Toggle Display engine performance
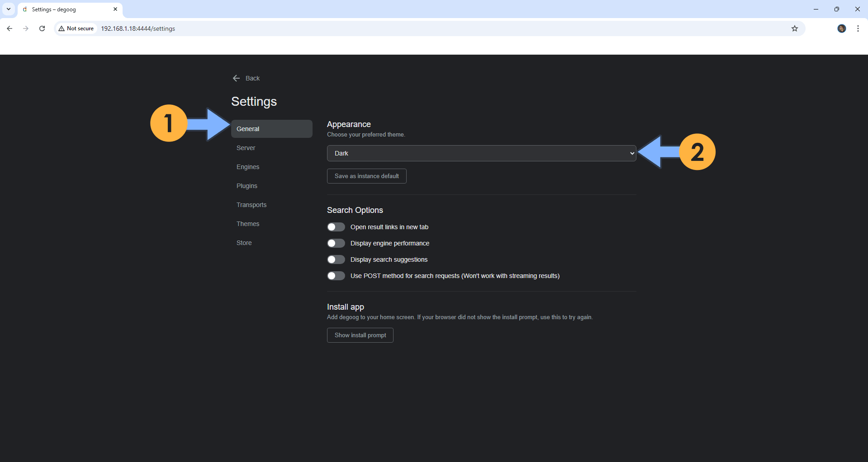 pos(336,243)
